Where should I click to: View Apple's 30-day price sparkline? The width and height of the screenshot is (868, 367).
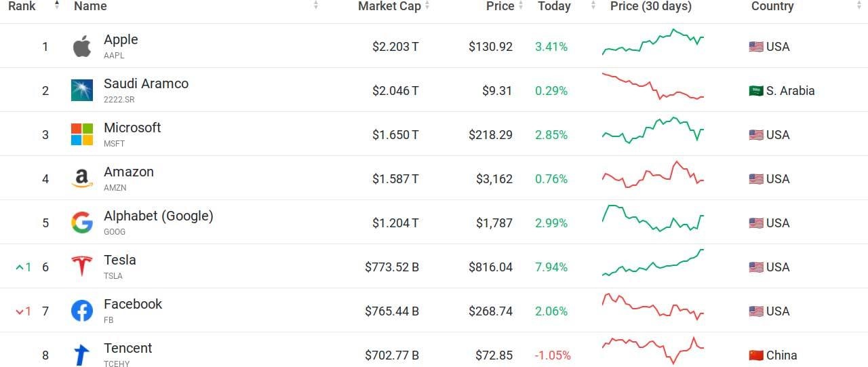coord(653,42)
